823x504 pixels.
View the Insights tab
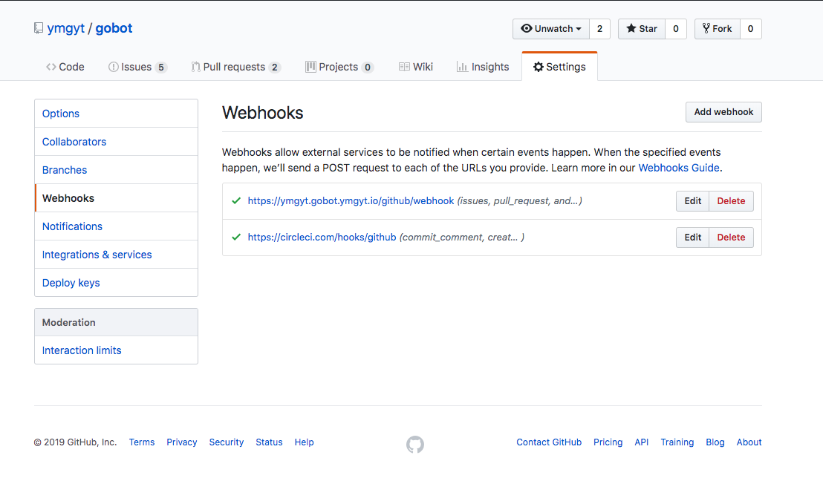(483, 67)
